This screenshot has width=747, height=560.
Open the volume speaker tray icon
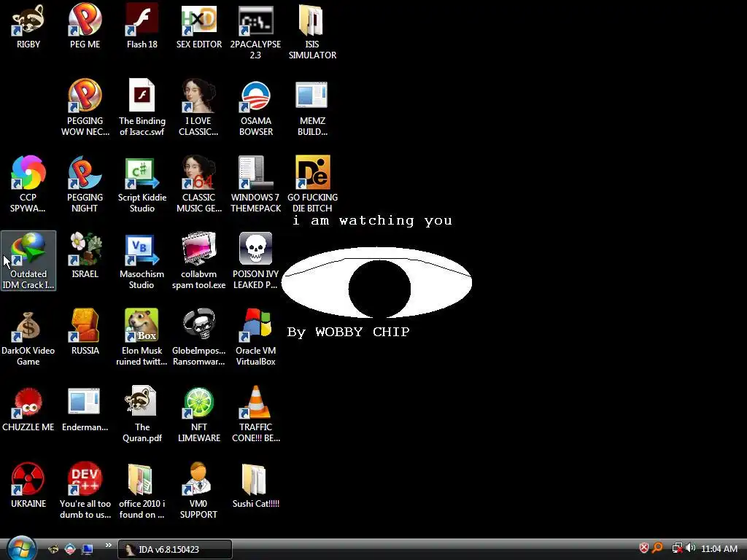pos(690,548)
